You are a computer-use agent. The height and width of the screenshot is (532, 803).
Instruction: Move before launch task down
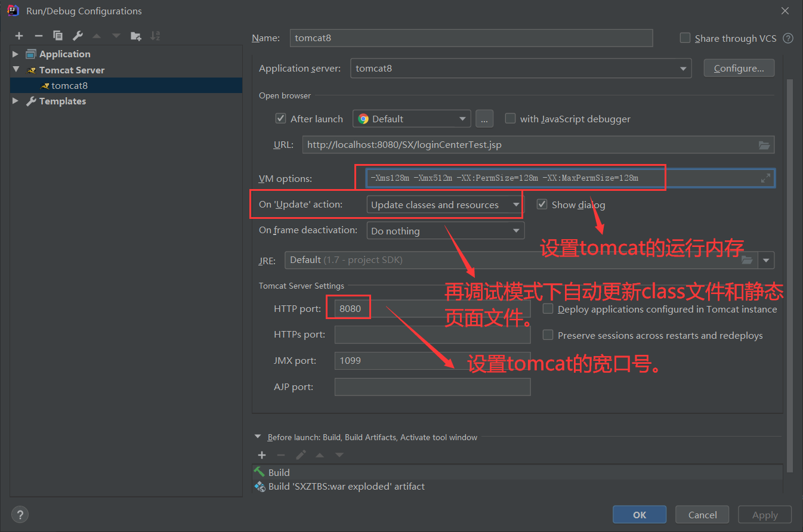tap(339, 455)
